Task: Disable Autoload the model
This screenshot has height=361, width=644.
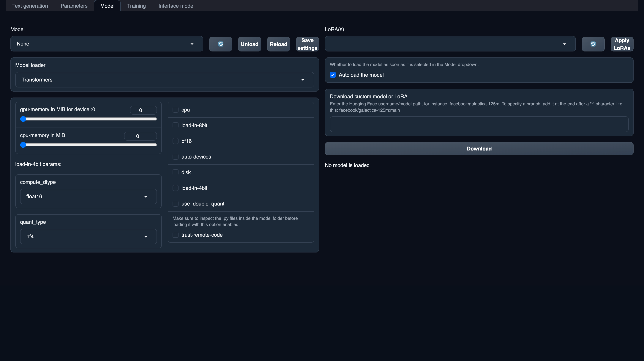Action: (x=333, y=75)
